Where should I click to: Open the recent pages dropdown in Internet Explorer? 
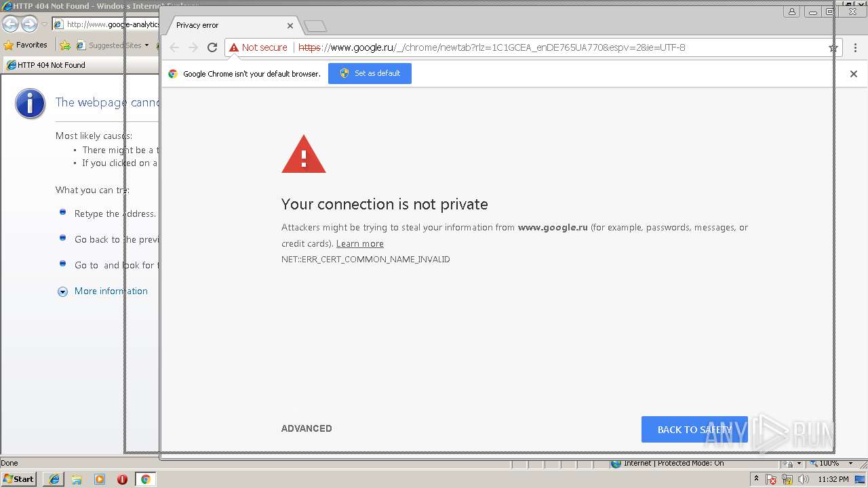(x=44, y=24)
